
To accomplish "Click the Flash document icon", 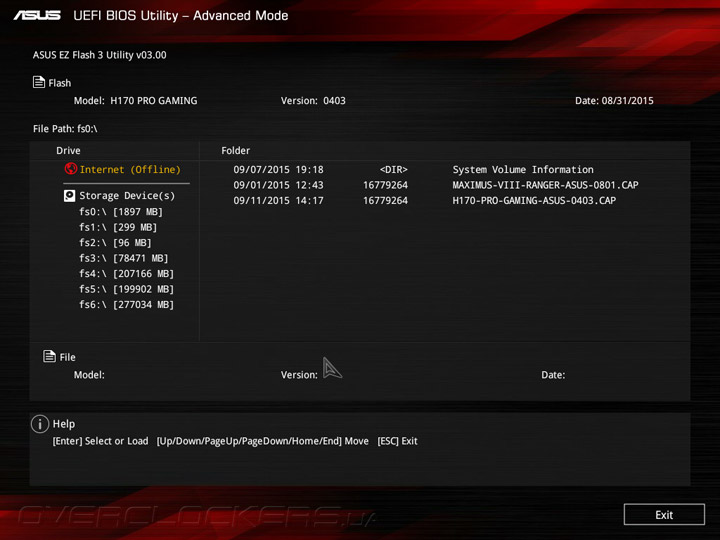I will [39, 82].
